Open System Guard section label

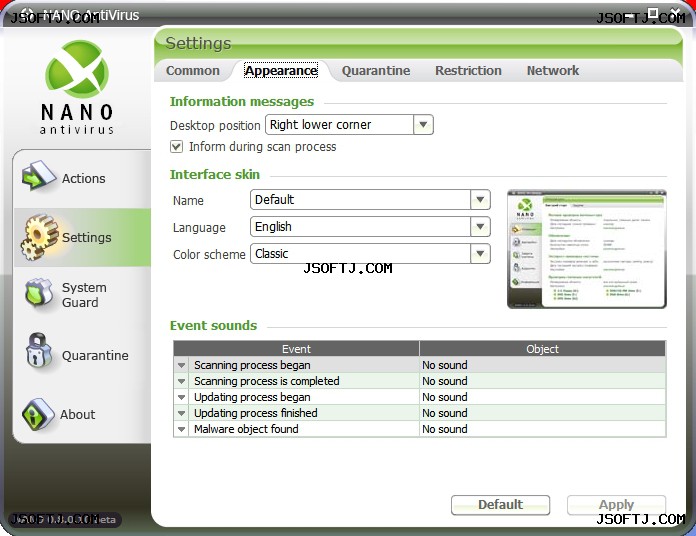84,295
